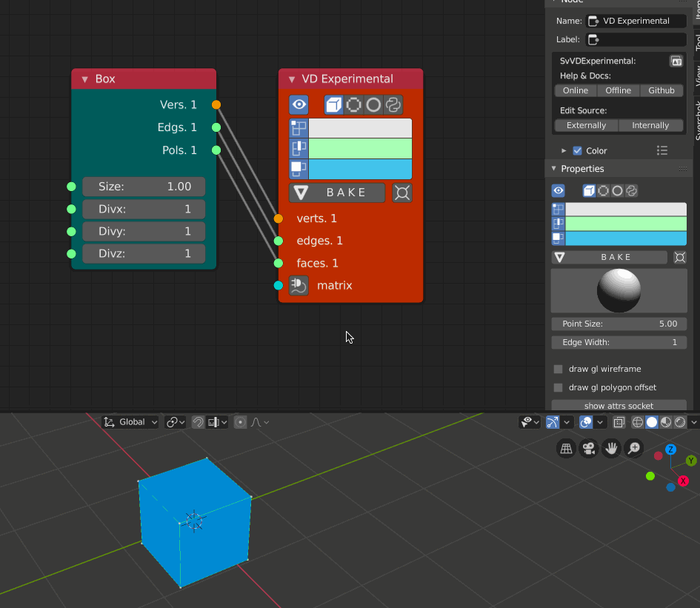Select smooth circle shading in VD node

[x=373, y=105]
